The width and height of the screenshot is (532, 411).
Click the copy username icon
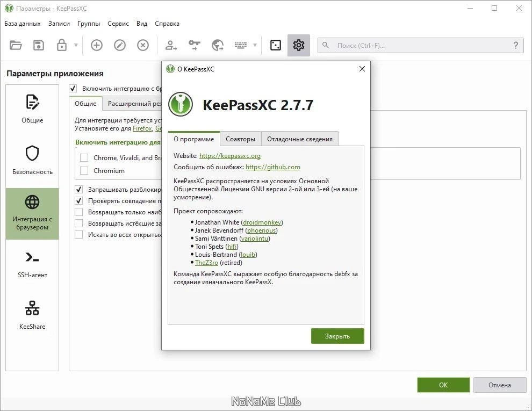click(171, 45)
